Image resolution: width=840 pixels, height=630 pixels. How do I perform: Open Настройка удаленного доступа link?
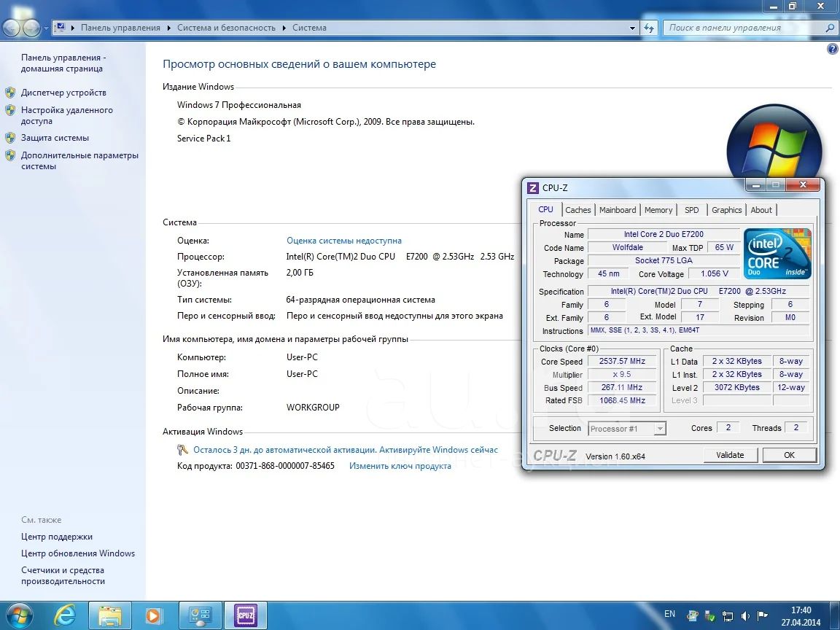(67, 116)
